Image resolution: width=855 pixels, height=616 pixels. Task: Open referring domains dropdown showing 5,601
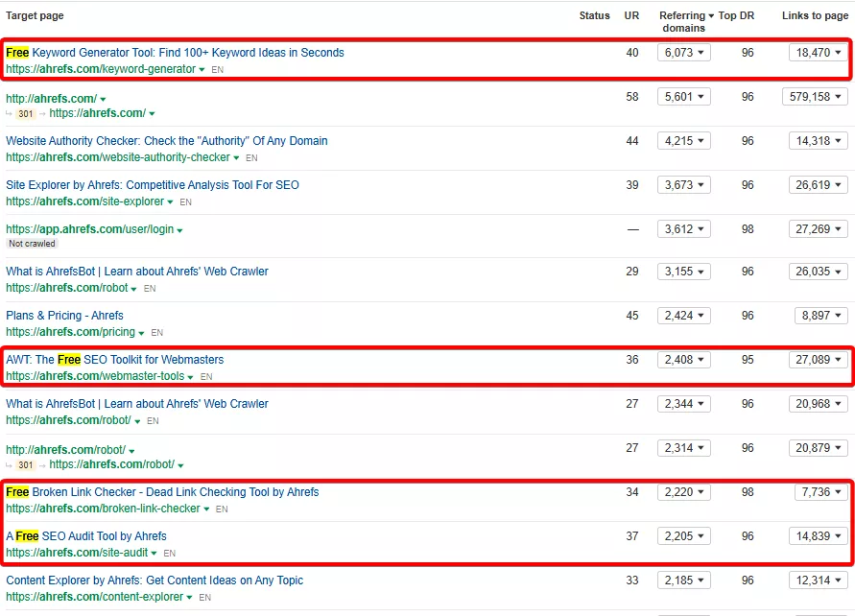(x=684, y=97)
